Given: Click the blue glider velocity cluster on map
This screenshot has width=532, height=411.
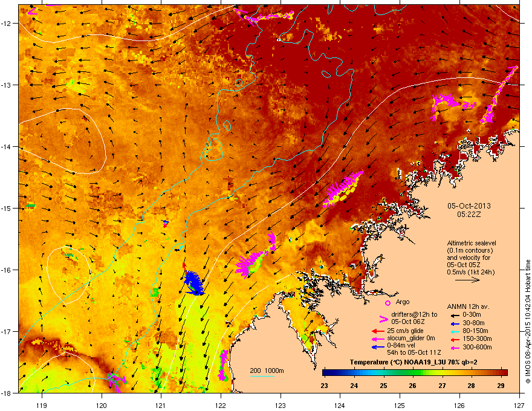Looking at the screenshot, I should tap(193, 283).
